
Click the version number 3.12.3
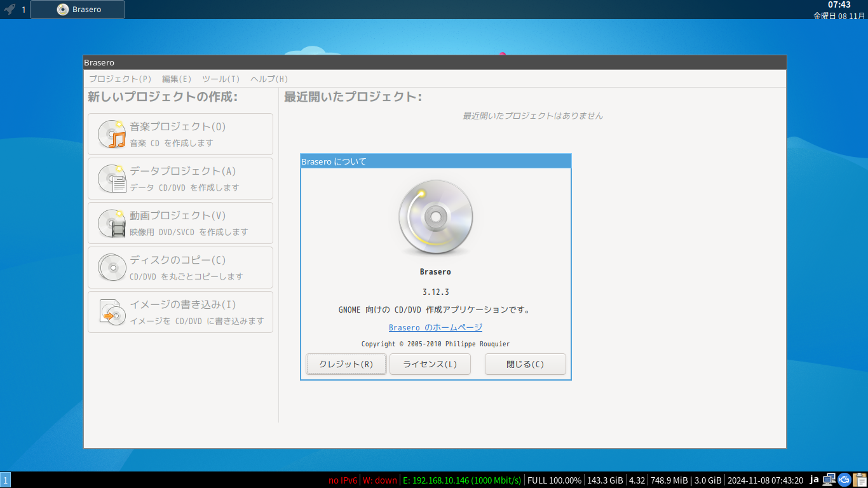(x=436, y=292)
